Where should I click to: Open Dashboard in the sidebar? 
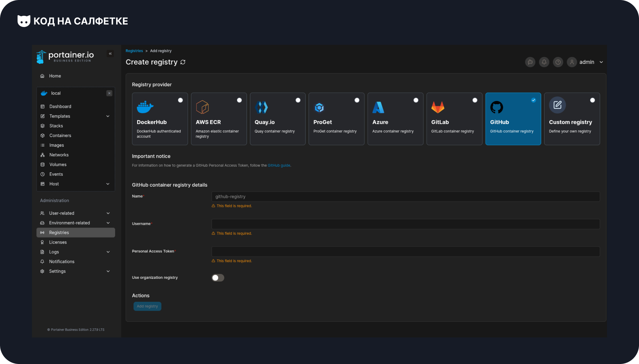76,106
